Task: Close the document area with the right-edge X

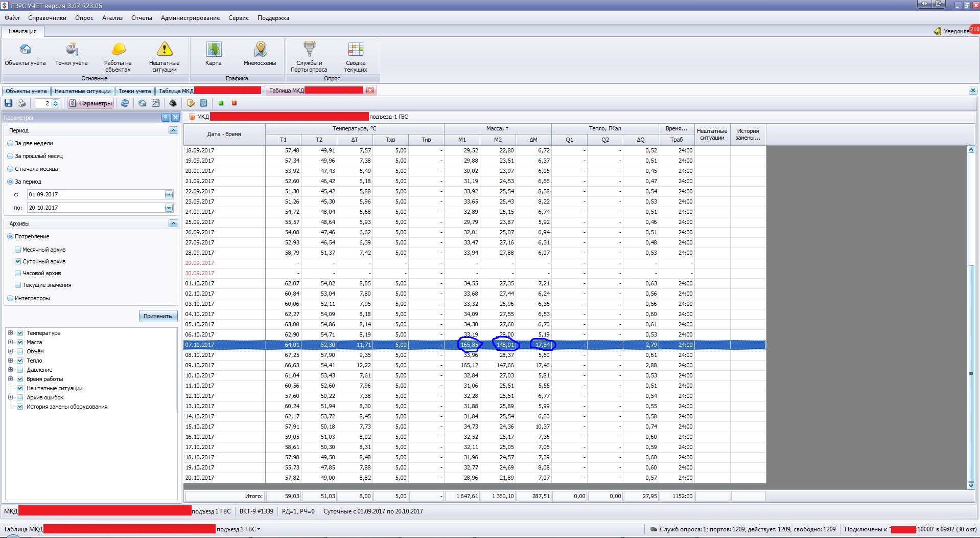Action: point(972,91)
